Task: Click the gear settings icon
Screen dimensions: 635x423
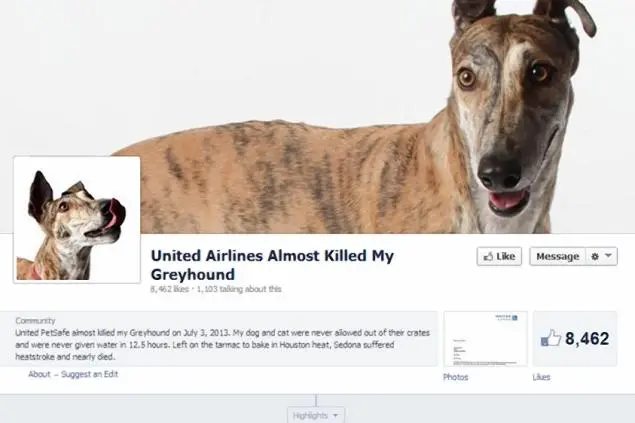Action: (595, 257)
